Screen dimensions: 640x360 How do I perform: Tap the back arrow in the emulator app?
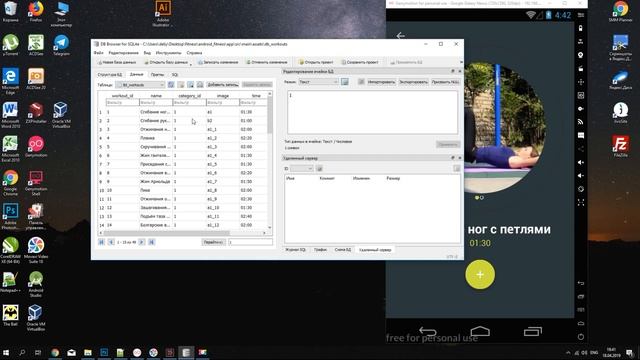pyautogui.click(x=401, y=36)
